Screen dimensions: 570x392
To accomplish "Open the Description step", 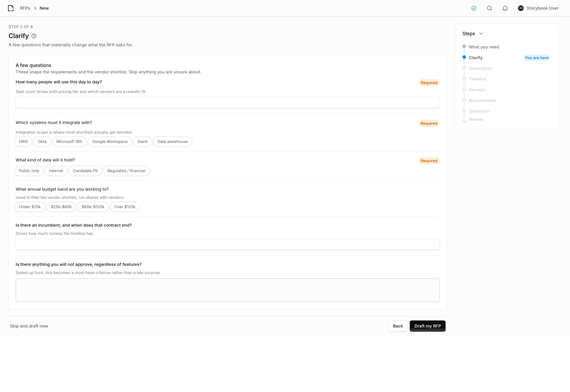I will click(480, 68).
